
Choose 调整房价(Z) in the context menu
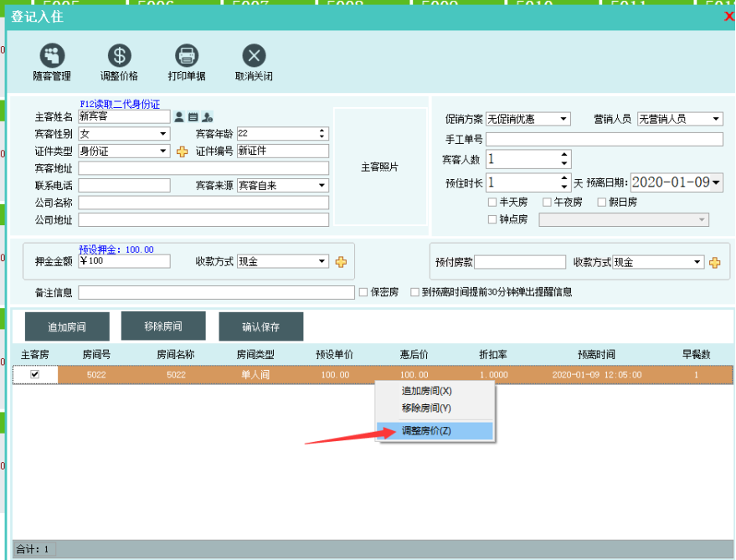[x=435, y=431]
